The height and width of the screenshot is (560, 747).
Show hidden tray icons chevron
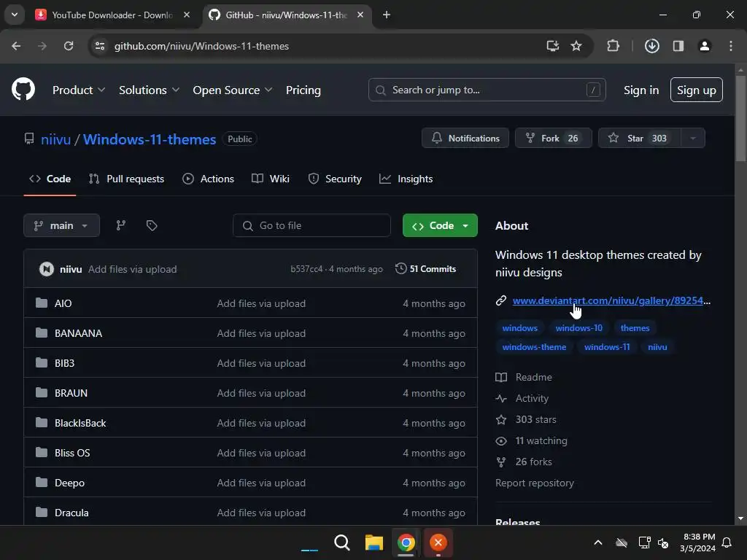[598, 542]
